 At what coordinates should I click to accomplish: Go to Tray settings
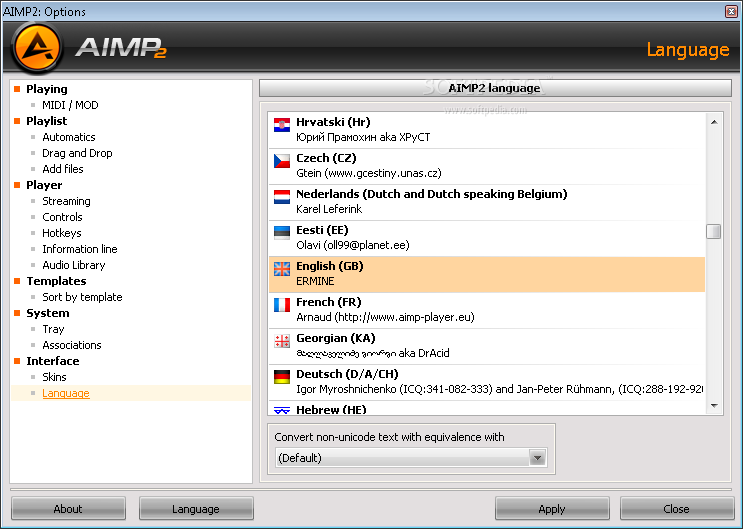53,329
